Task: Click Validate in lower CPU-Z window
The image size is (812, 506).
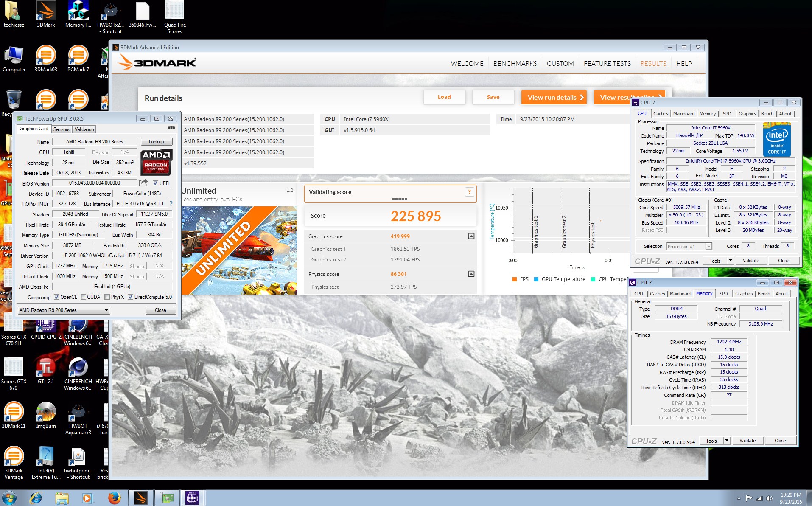Action: [748, 441]
